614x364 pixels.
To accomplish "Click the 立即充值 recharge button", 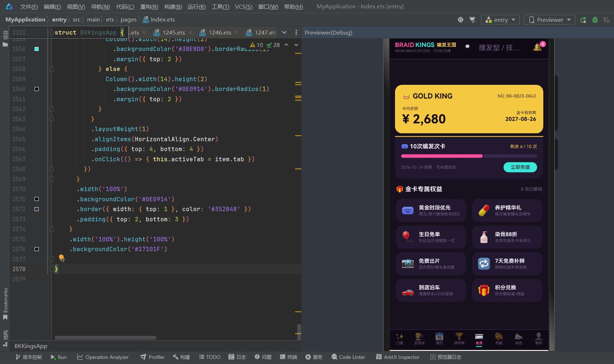I will click(x=520, y=167).
